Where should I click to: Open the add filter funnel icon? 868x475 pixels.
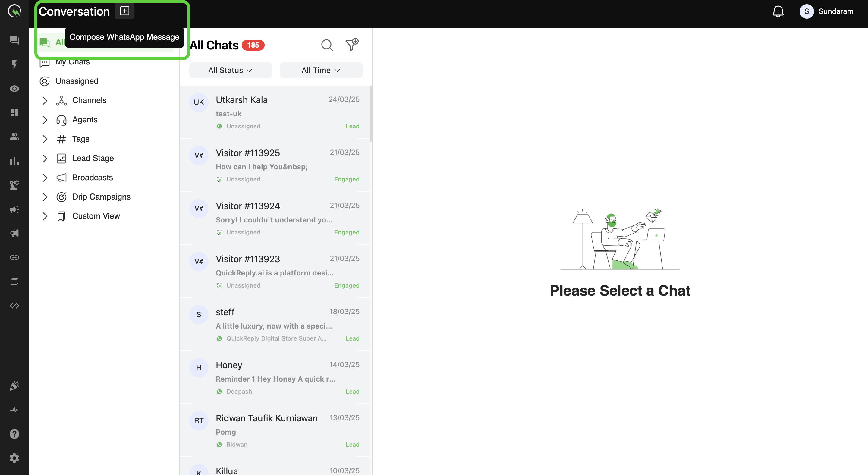coord(352,45)
